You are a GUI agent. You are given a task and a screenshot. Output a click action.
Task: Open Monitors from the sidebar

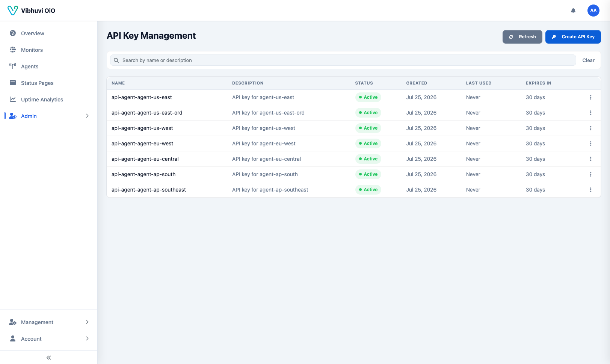49,50
